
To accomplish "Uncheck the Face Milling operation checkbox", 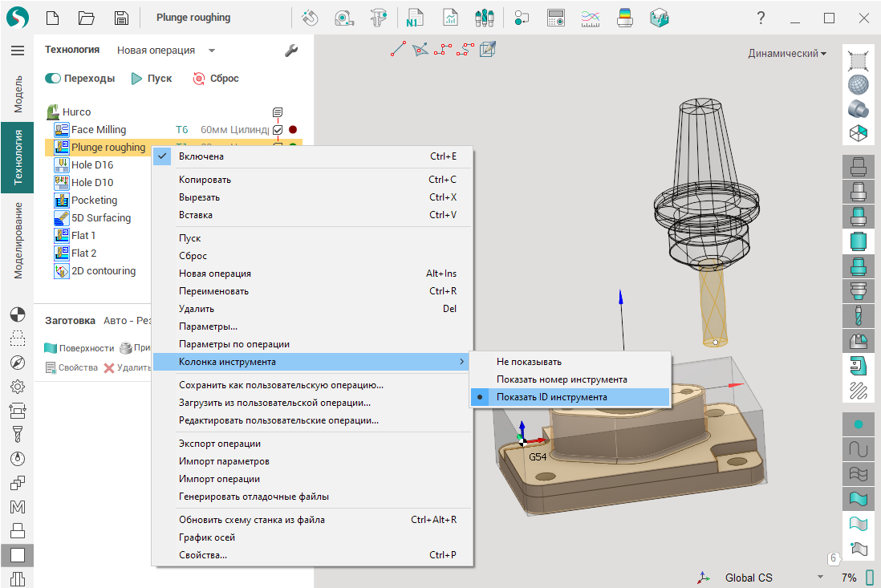I will pos(278,130).
